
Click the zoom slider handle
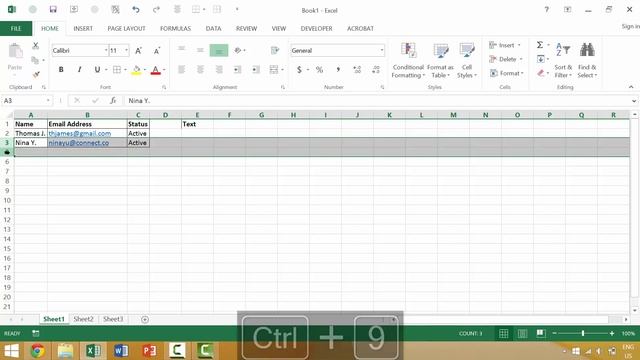click(583, 333)
